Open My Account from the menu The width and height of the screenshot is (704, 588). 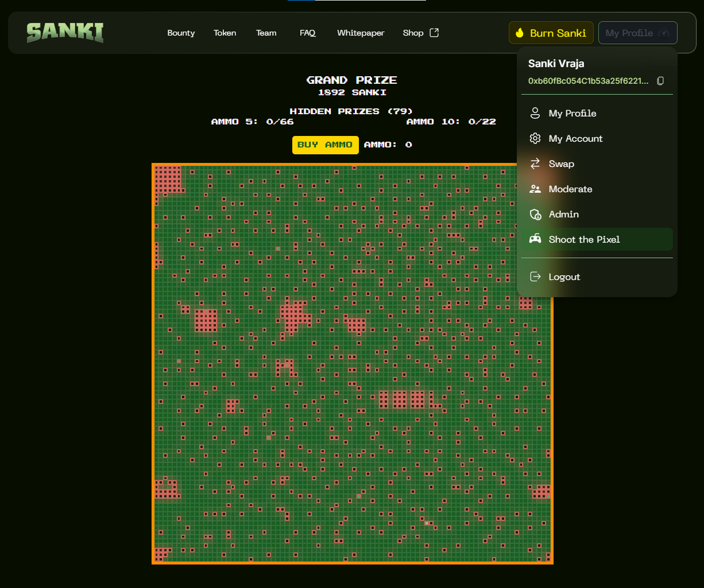(x=597, y=138)
